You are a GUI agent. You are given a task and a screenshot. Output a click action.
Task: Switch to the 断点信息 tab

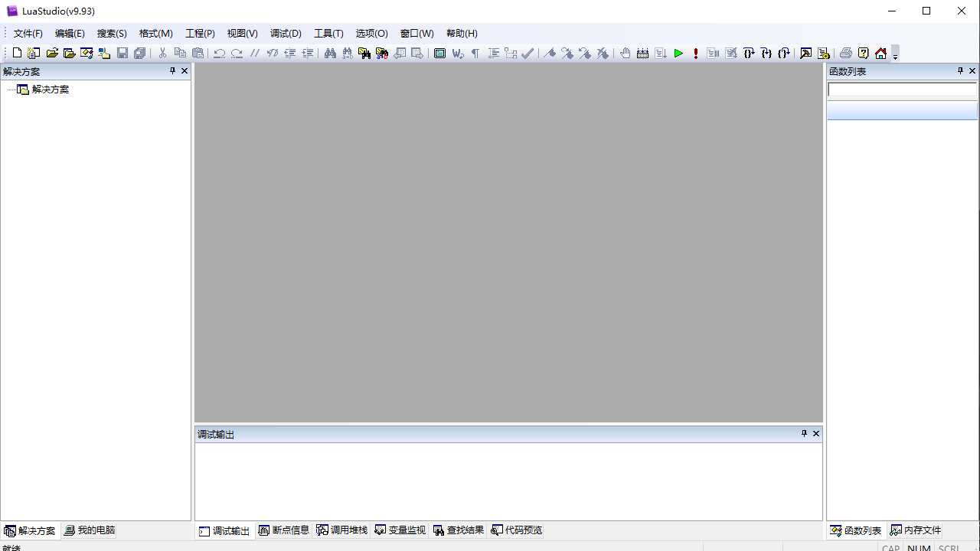pyautogui.click(x=284, y=530)
